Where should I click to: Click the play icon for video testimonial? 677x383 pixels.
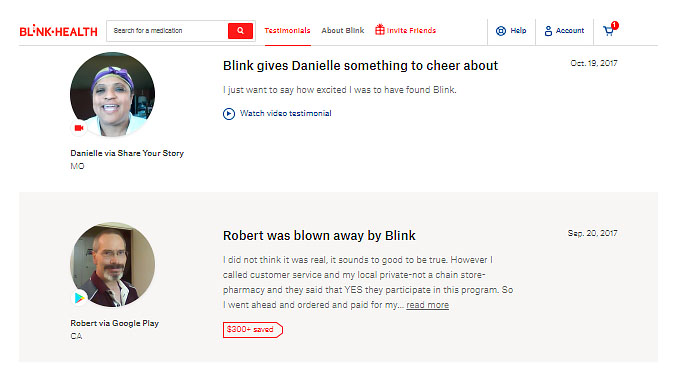tap(229, 114)
